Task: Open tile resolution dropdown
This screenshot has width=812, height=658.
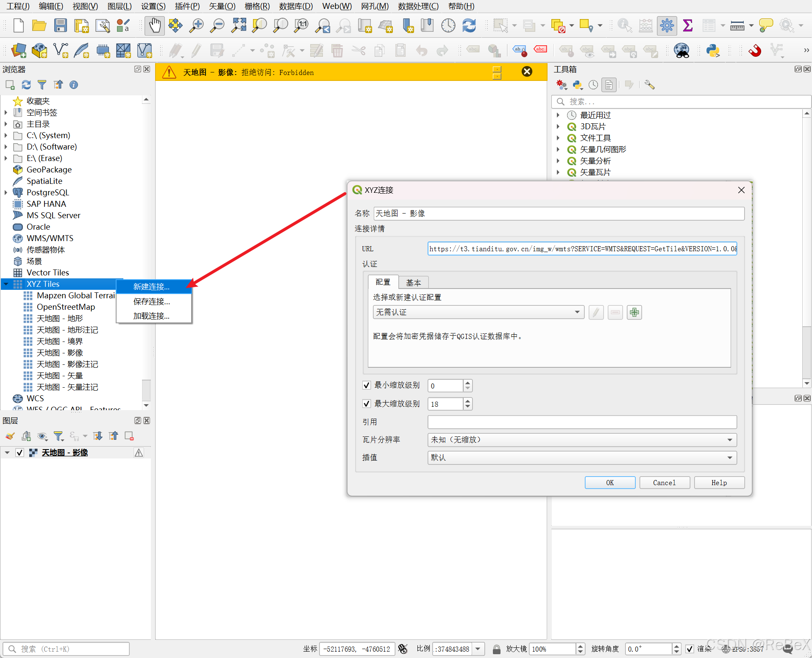Action: coord(582,440)
